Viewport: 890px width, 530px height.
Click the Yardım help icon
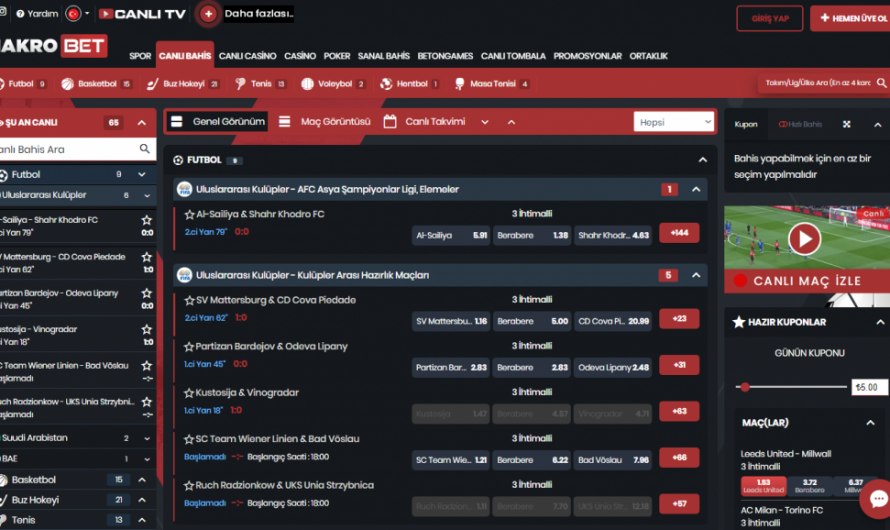pos(20,14)
